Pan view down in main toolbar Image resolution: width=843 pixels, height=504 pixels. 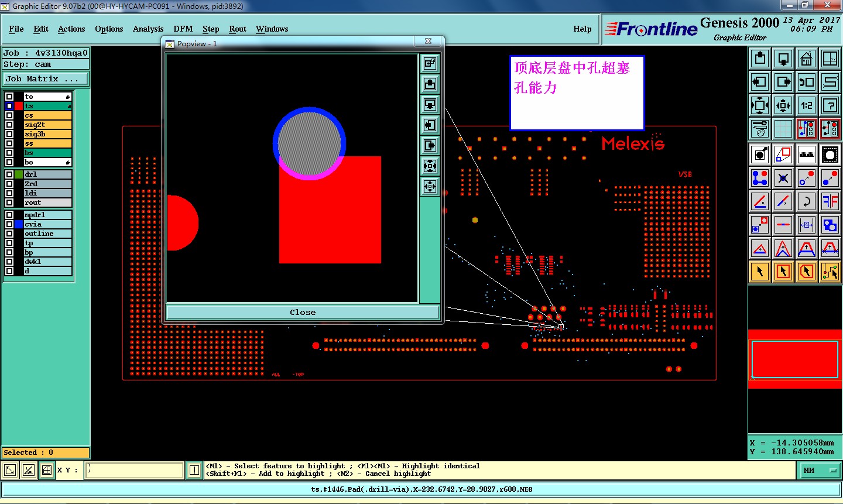783,59
